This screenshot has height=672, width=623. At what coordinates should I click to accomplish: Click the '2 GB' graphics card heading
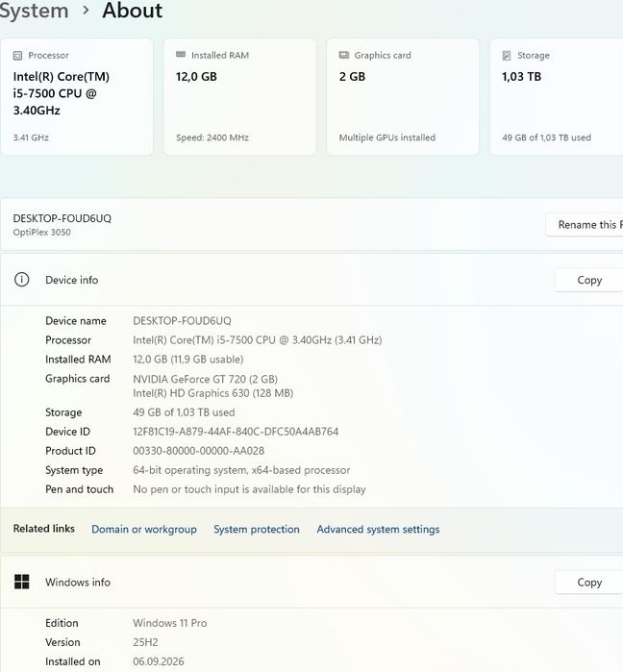[352, 77]
